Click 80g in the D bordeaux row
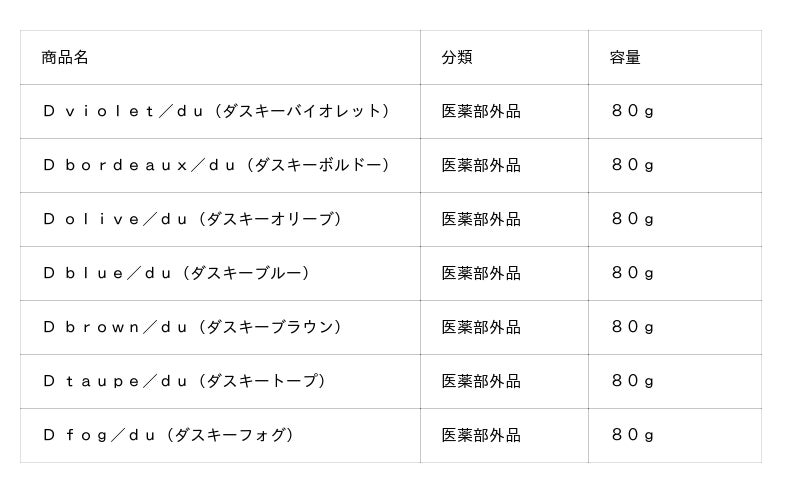The image size is (800, 493). click(633, 165)
